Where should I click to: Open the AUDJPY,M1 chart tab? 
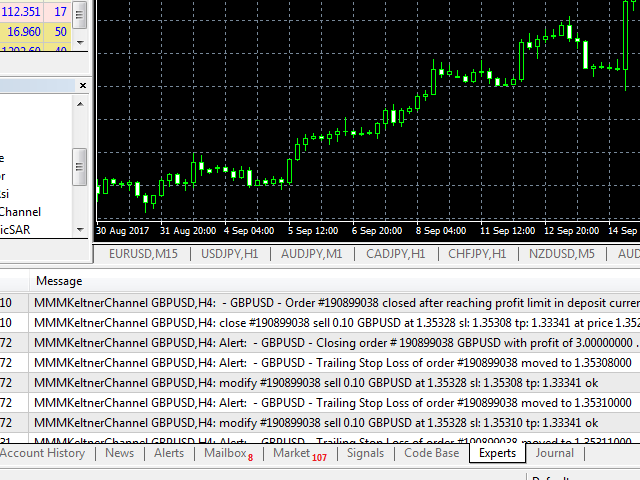(311, 254)
